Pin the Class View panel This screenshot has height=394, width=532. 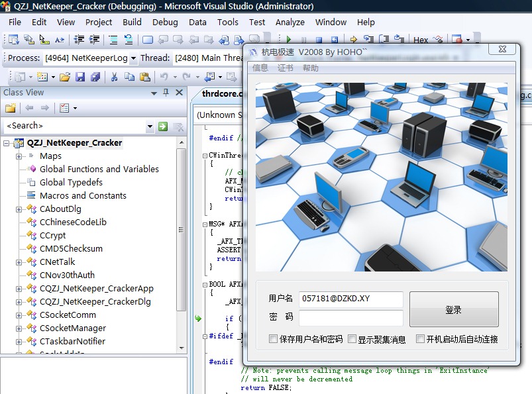point(166,93)
